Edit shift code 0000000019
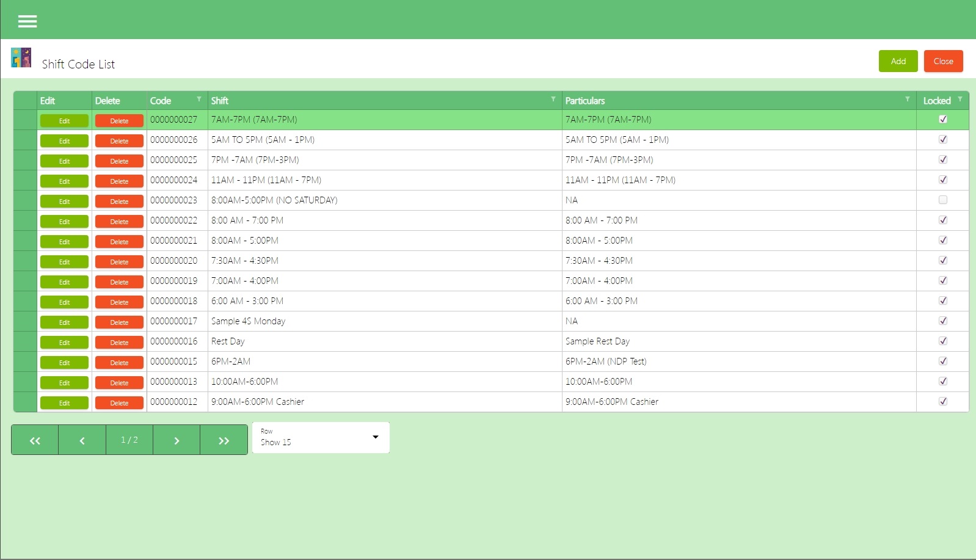The height and width of the screenshot is (560, 976). (64, 282)
